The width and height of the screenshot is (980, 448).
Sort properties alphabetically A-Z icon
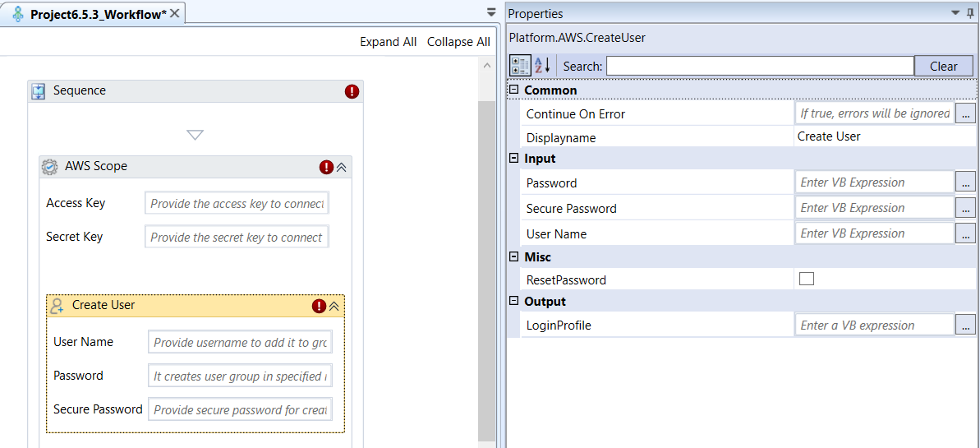tap(542, 65)
